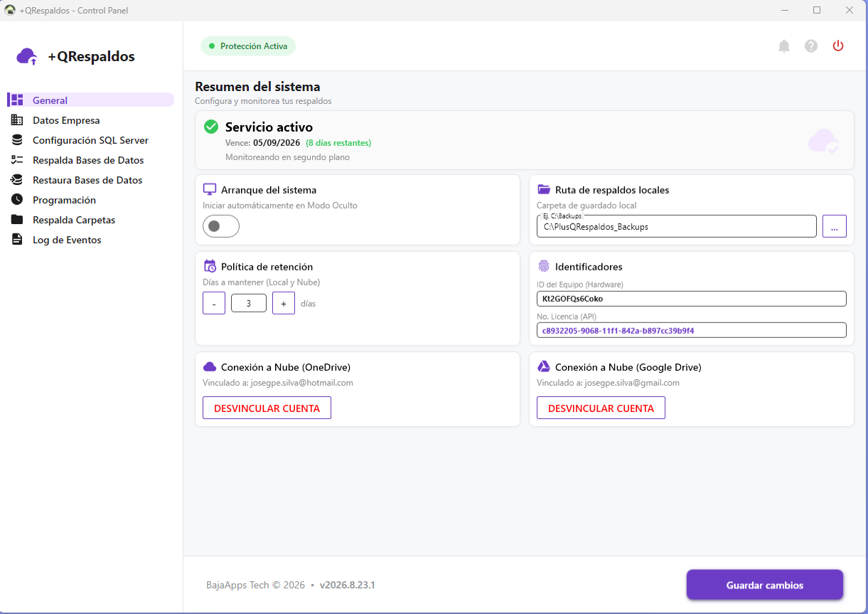The width and height of the screenshot is (868, 614).
Task: Open the Respalda Carpetas section
Action: (90, 220)
